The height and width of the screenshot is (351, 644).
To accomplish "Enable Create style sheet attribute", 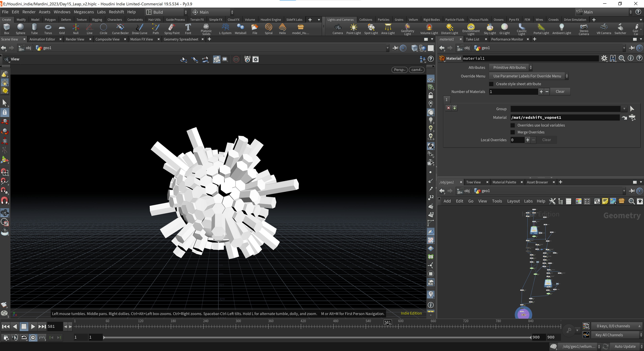I will pyautogui.click(x=491, y=84).
